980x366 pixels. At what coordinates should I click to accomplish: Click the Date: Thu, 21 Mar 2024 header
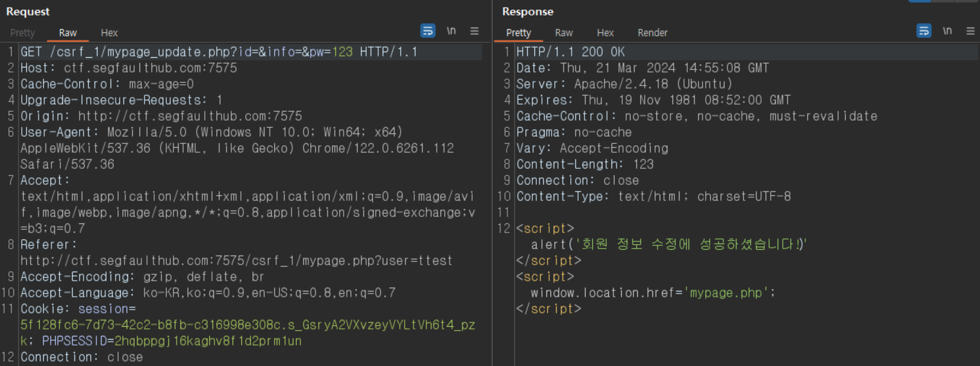coord(643,68)
